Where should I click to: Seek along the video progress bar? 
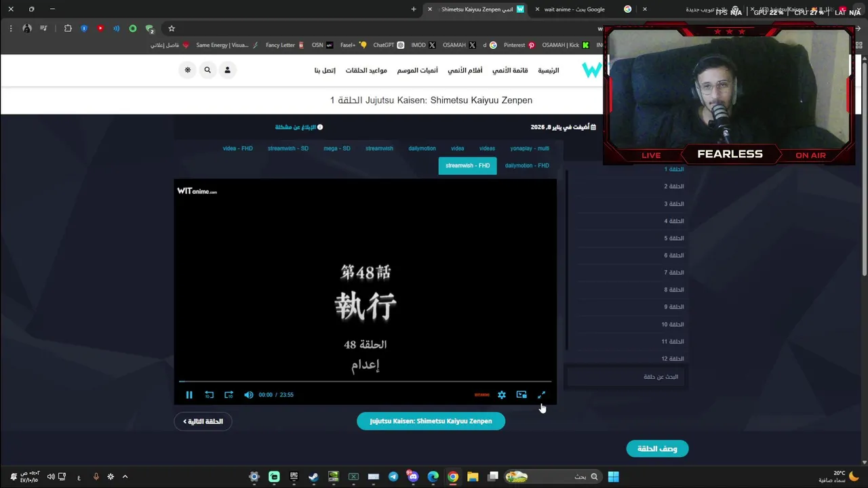coord(365,382)
